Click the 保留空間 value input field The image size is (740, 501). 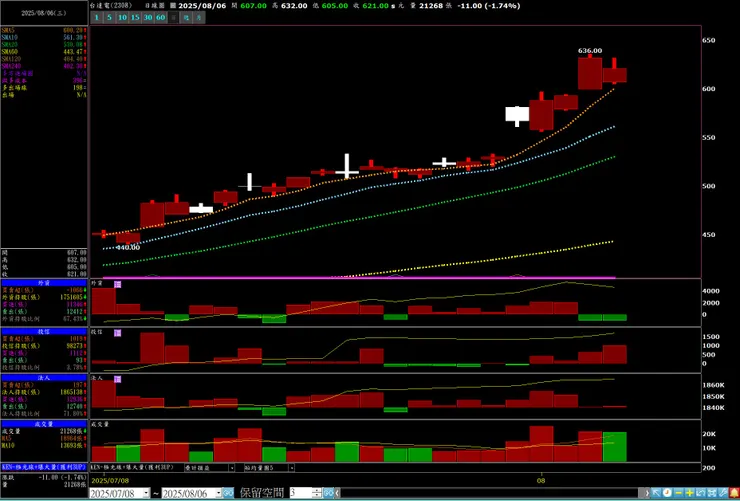pyautogui.click(x=301, y=493)
